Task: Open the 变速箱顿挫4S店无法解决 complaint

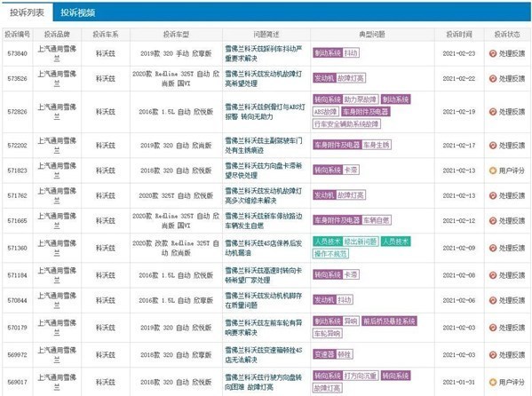Action: tap(264, 354)
